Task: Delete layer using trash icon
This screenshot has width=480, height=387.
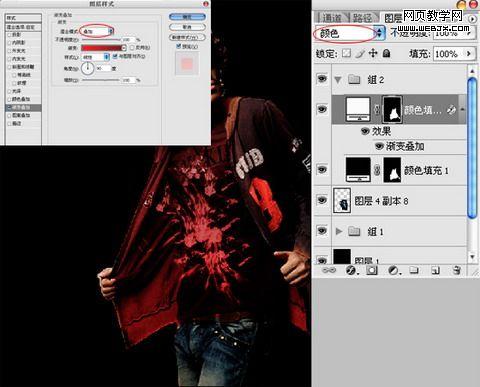Action: coord(457,270)
